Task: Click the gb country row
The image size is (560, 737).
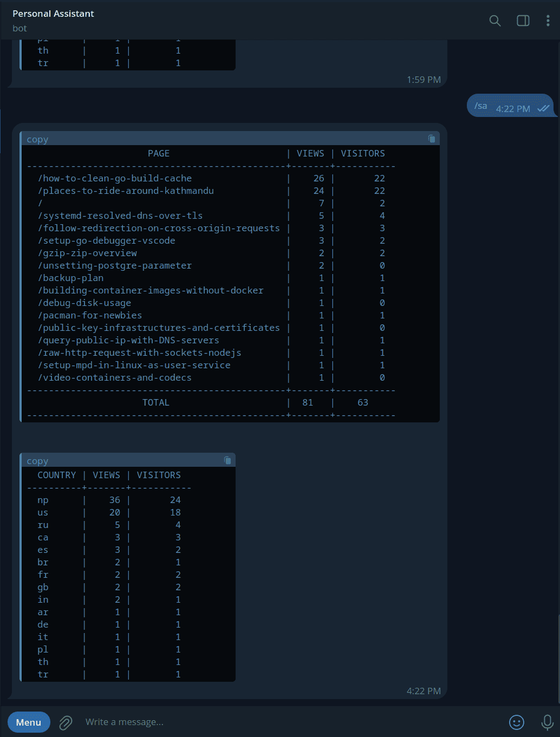Action: point(108,587)
